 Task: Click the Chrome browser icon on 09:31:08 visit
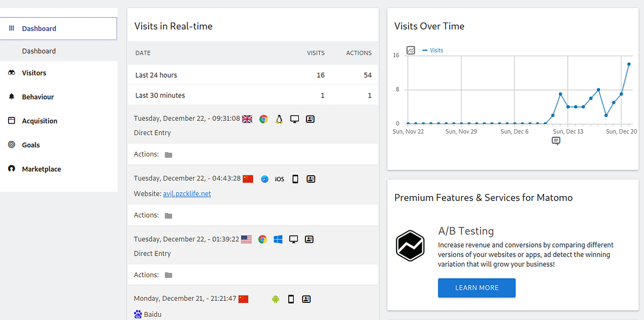pyautogui.click(x=263, y=119)
